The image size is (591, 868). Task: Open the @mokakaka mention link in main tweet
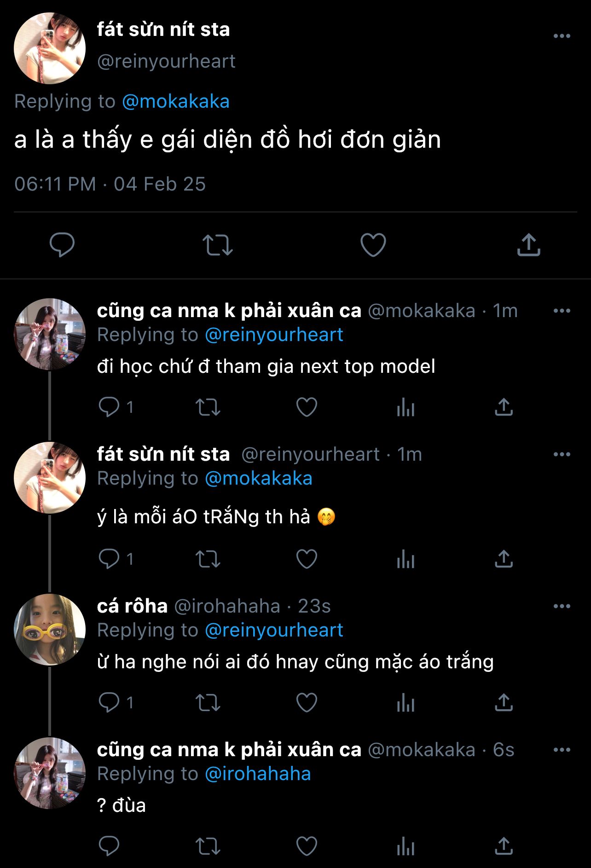coord(175,101)
